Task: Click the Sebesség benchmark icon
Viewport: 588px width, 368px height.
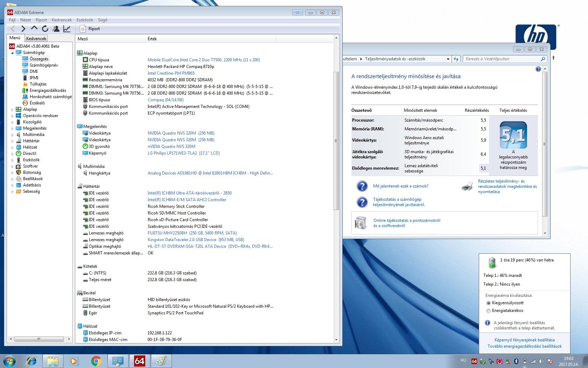Action: pos(19,191)
